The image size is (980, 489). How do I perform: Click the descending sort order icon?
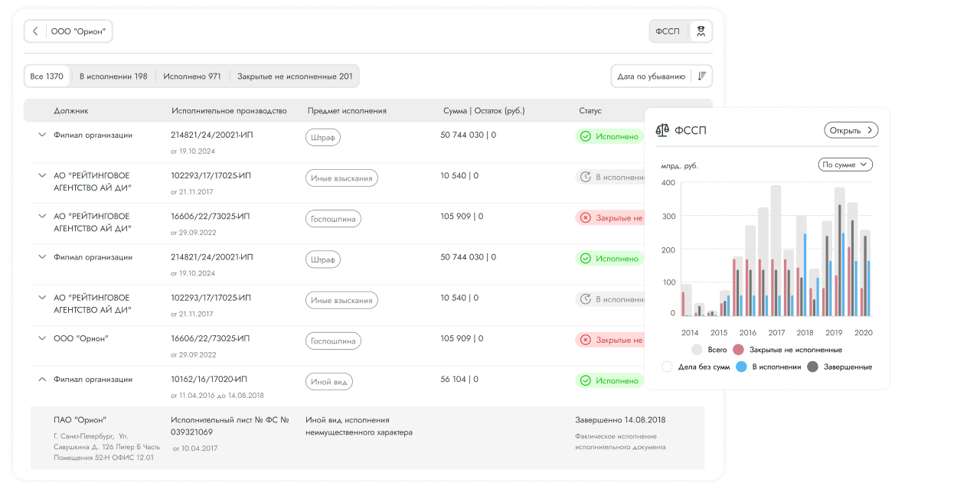(x=701, y=77)
